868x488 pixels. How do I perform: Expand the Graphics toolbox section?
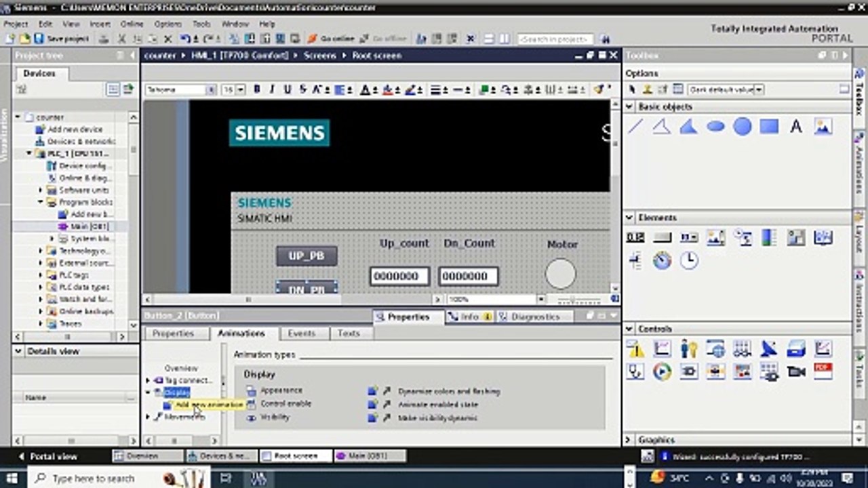(x=629, y=440)
